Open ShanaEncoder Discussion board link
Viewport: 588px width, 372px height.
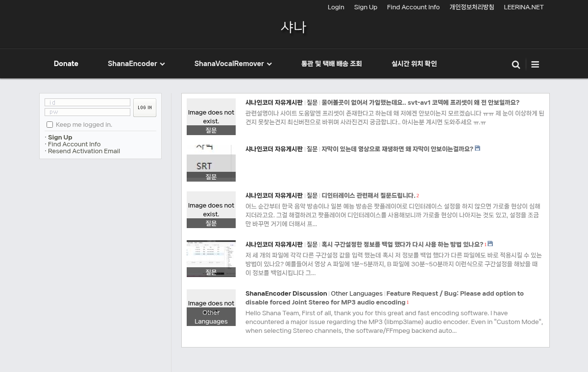coord(286,294)
